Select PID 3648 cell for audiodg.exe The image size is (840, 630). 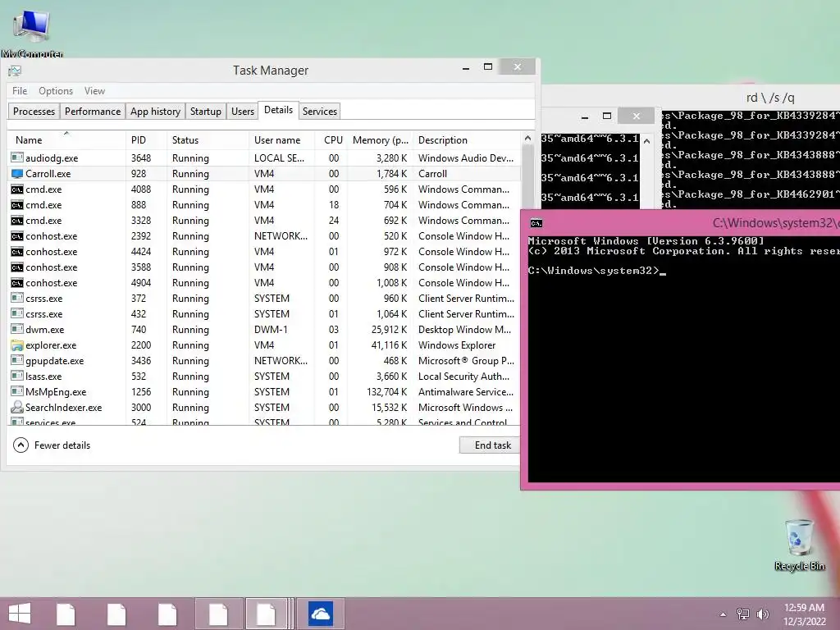(141, 158)
